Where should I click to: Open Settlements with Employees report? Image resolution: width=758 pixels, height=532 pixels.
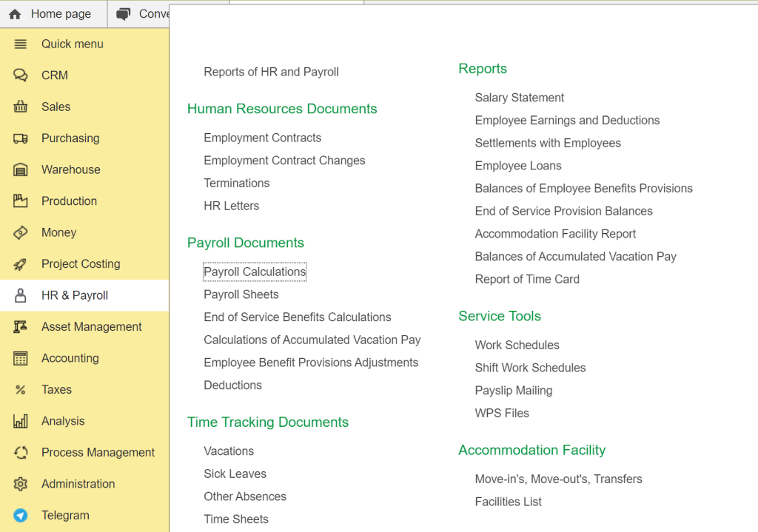point(548,143)
